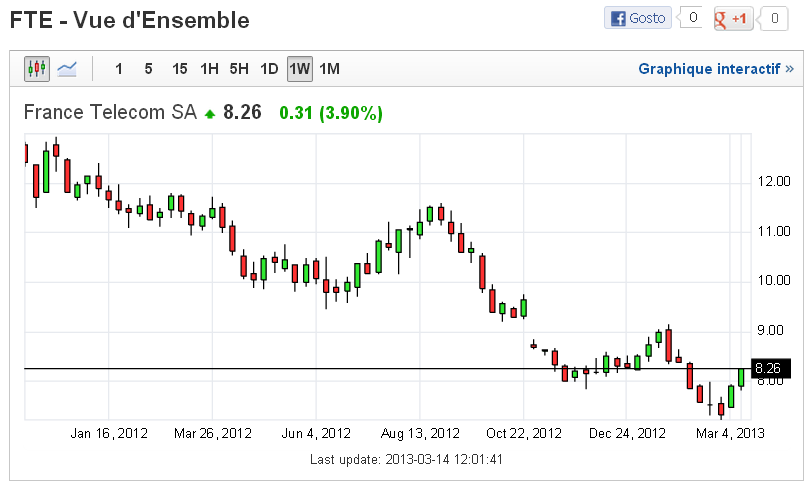The height and width of the screenshot is (502, 808).
Task: Click the Mar 4, 2013 date label
Action: pyautogui.click(x=730, y=433)
